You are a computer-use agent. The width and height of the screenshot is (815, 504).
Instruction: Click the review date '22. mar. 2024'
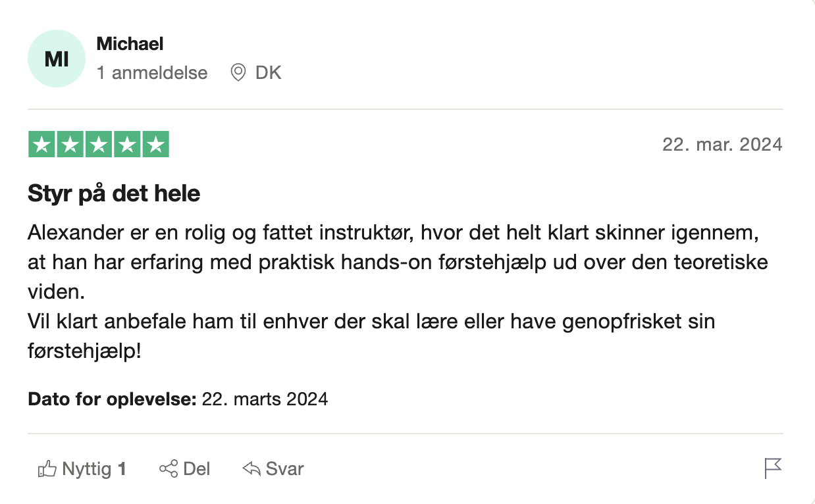722,144
